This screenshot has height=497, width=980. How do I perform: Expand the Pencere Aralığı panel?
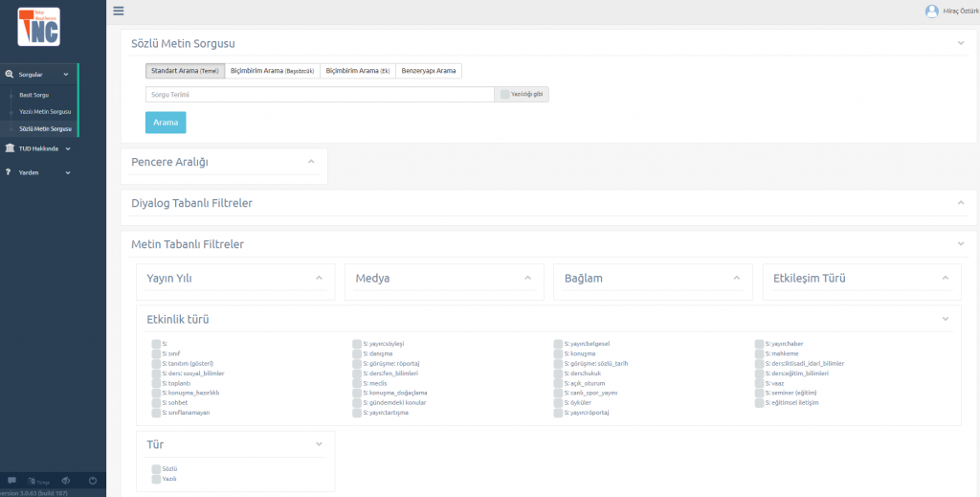(x=311, y=162)
